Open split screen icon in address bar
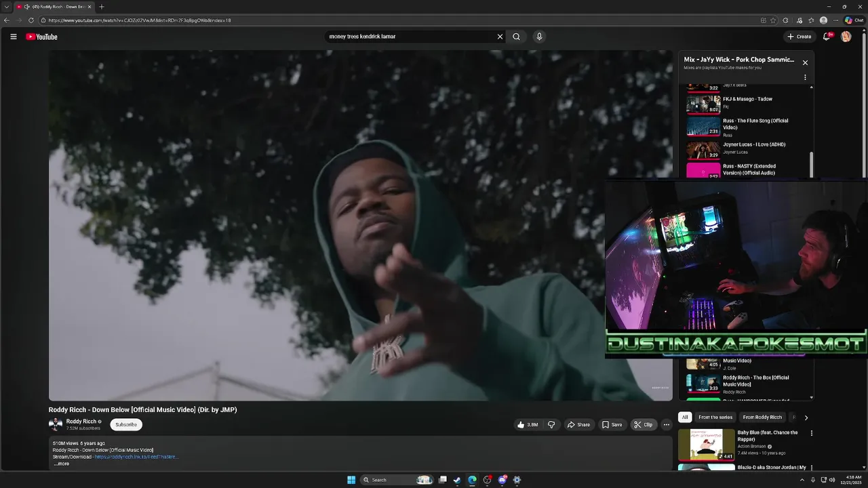 pyautogui.click(x=764, y=20)
